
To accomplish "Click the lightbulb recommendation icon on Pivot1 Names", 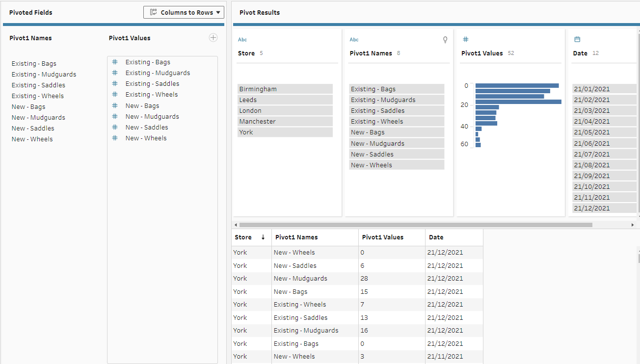I will [445, 40].
